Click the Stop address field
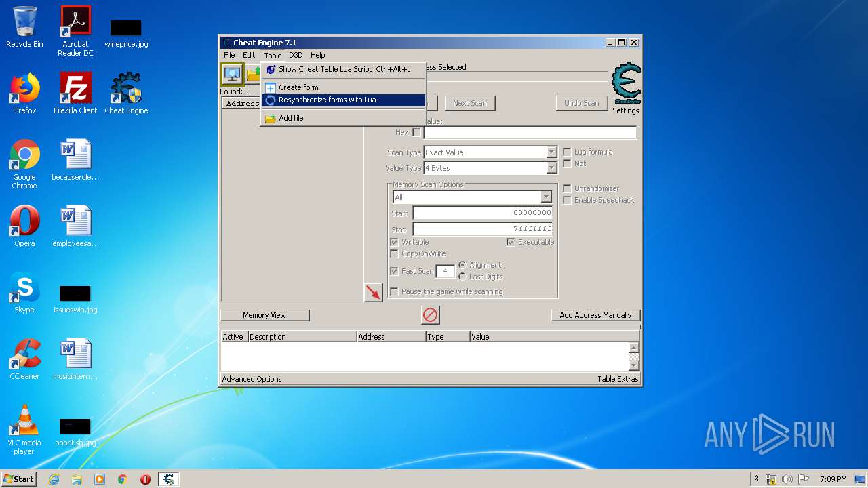 pyautogui.click(x=482, y=229)
